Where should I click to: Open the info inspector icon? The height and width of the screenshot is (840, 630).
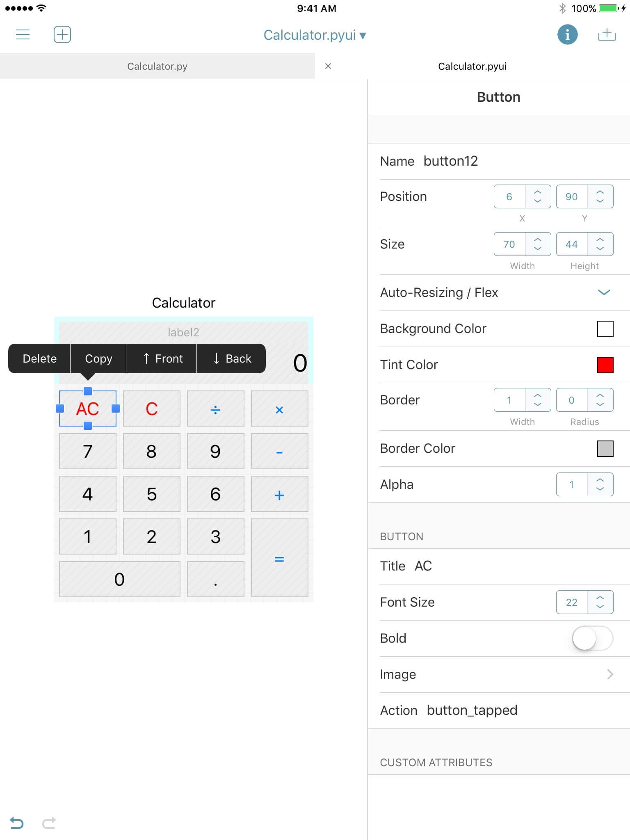tap(567, 34)
